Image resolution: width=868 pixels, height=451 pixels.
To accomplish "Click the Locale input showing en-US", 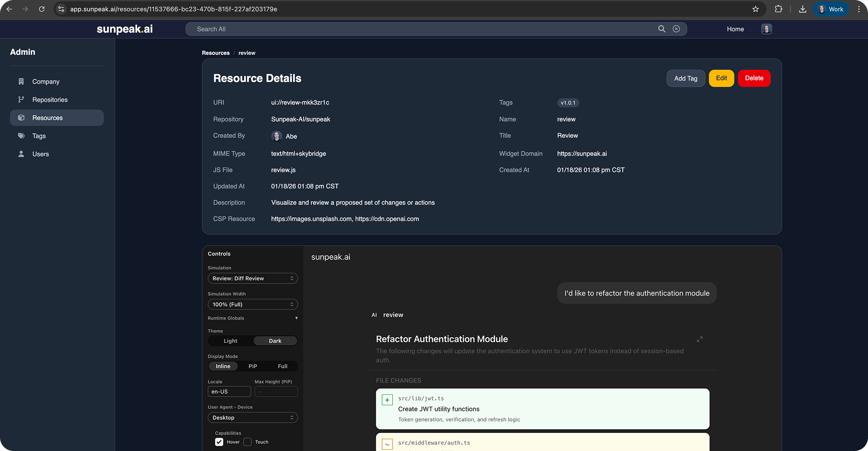I will point(229,391).
